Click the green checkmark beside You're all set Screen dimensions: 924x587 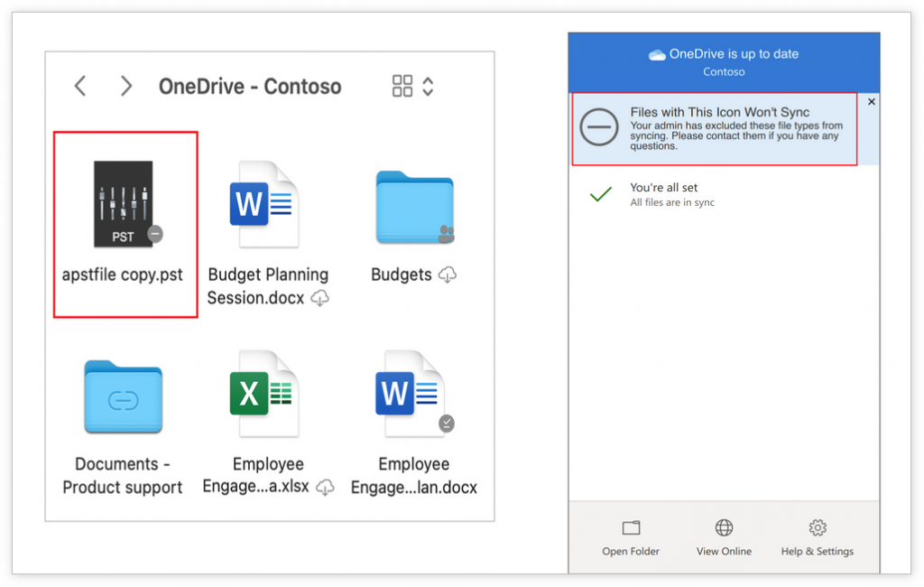600,194
